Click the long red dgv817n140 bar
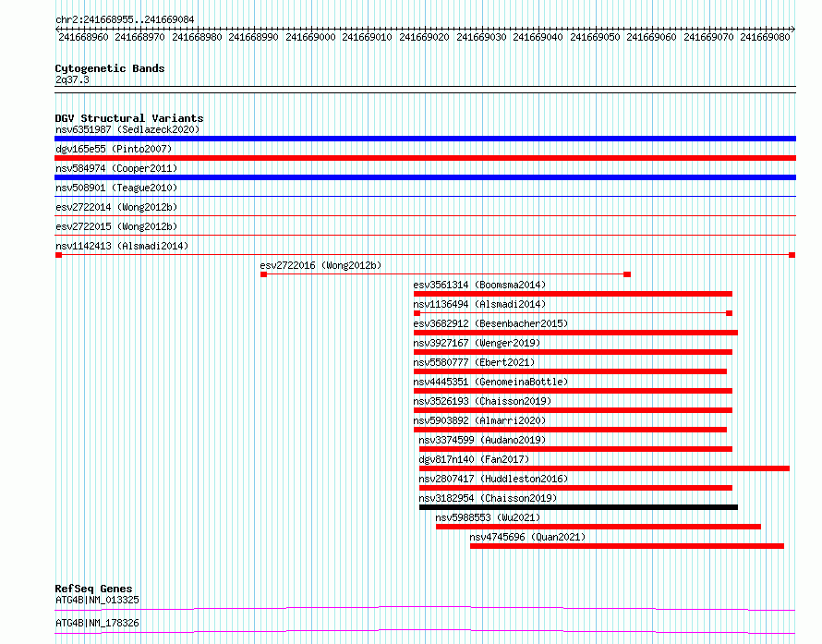 tap(604, 468)
